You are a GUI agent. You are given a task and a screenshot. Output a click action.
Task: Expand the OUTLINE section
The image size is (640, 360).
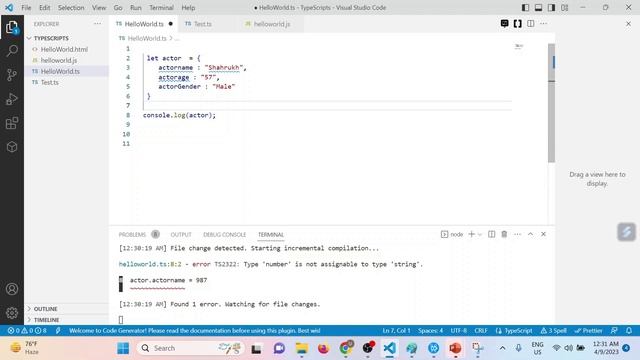pos(67,309)
